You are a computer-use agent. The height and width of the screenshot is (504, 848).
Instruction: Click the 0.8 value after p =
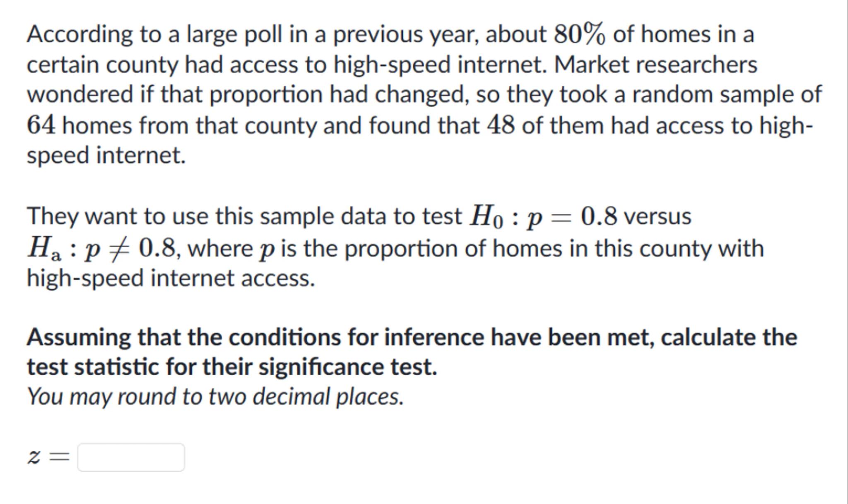[599, 216]
